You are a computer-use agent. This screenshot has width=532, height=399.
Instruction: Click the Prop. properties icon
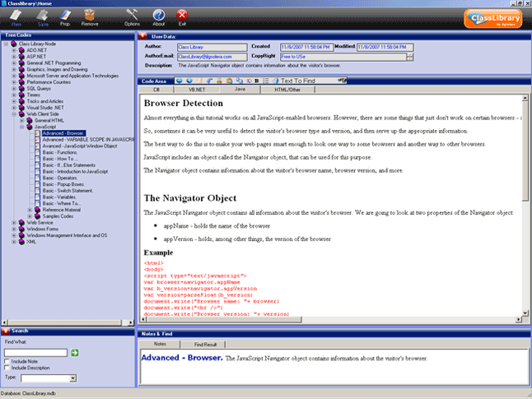click(65, 16)
